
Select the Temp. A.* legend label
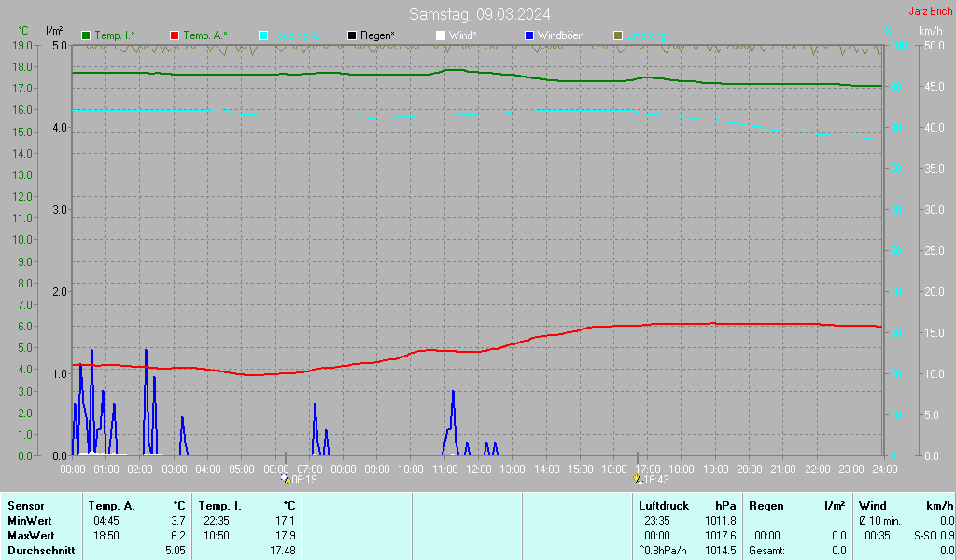[204, 35]
